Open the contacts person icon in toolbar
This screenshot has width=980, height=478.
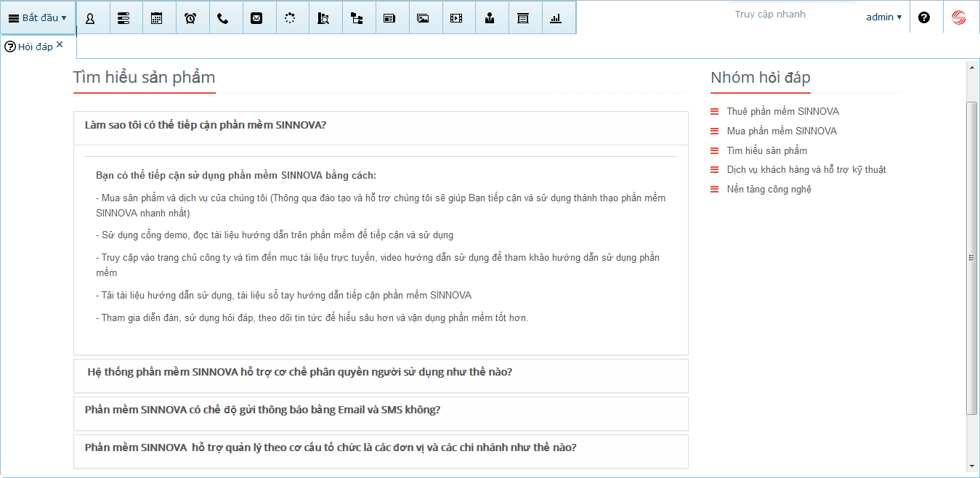click(90, 18)
